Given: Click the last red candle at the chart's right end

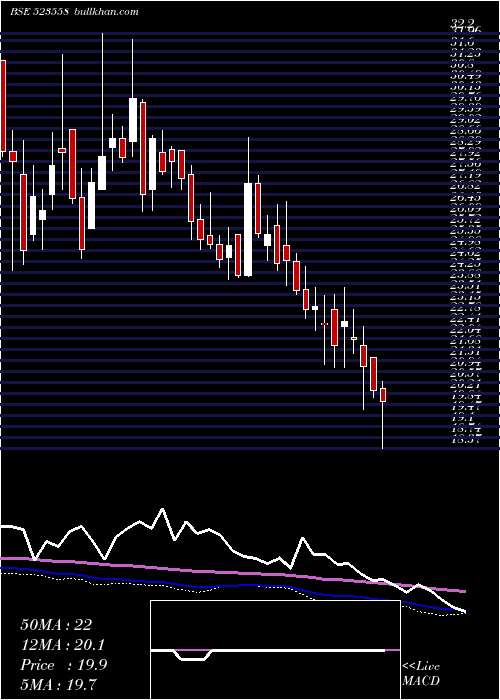Looking at the screenshot, I should [x=383, y=395].
